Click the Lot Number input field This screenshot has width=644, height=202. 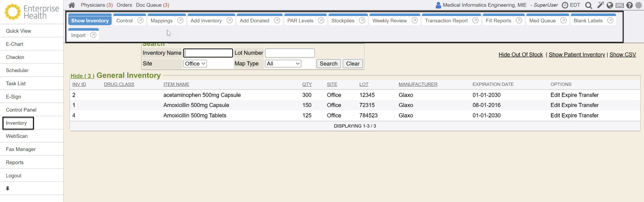(290, 53)
